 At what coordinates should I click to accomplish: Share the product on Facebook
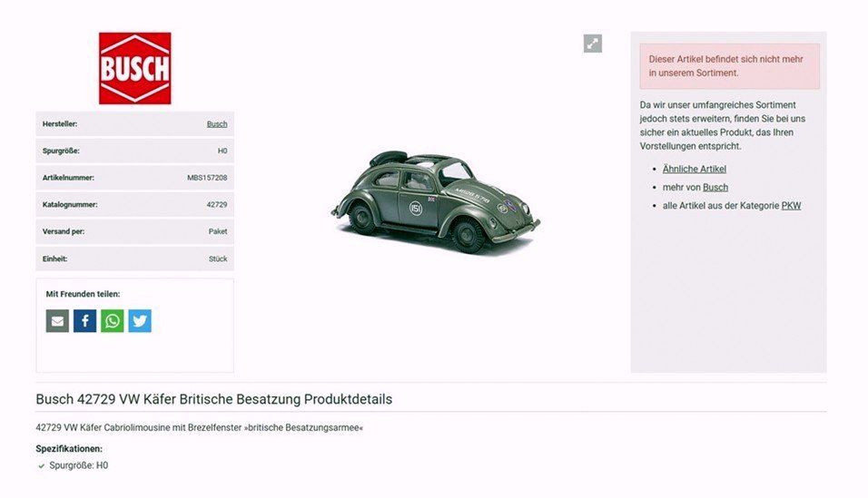(x=84, y=321)
